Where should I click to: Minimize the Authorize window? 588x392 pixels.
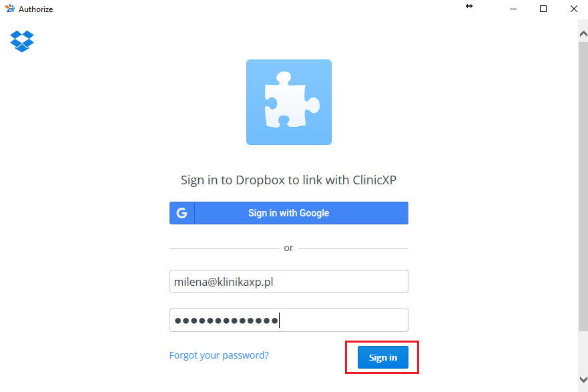[x=513, y=9]
